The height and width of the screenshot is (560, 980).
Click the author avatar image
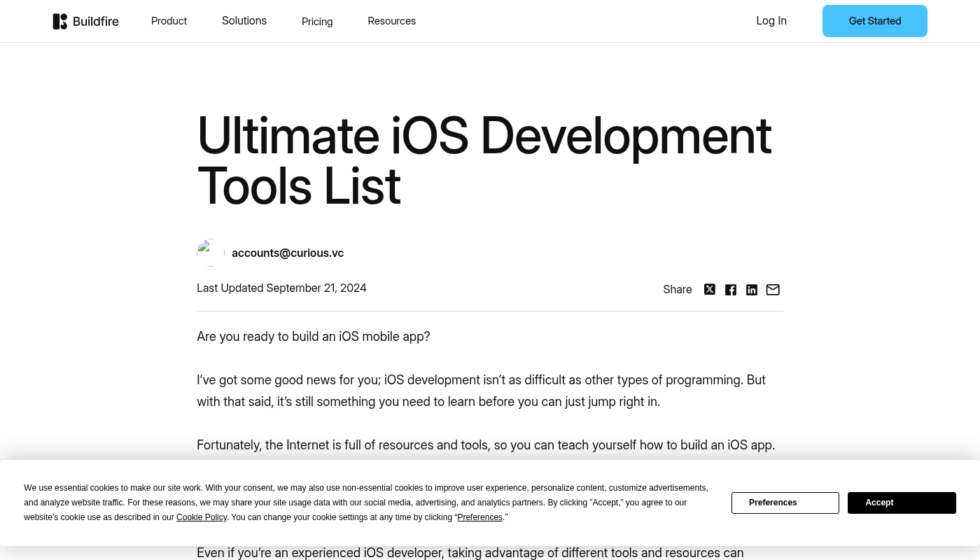point(210,253)
